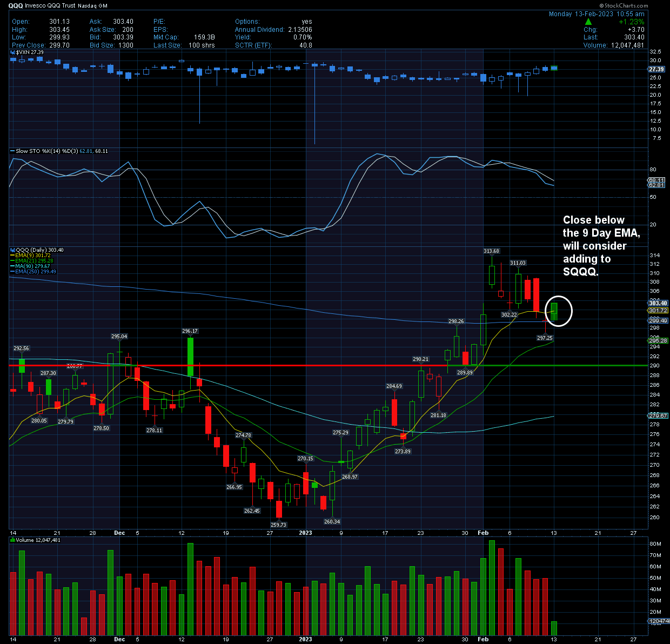Click the 313.68 peak price label
Screen dimensions: 670x644
pyautogui.click(x=491, y=251)
